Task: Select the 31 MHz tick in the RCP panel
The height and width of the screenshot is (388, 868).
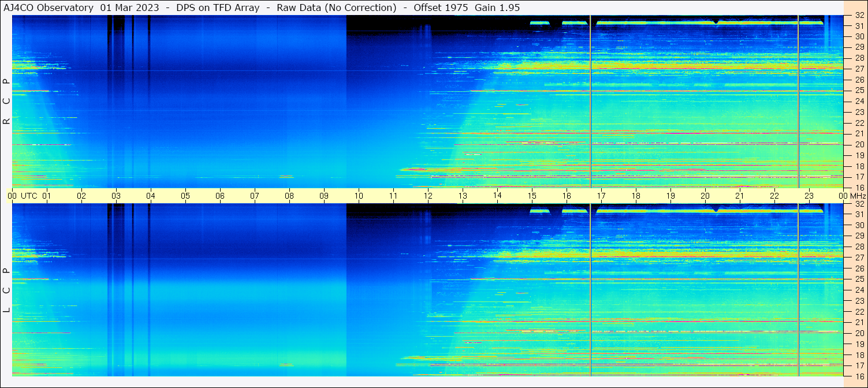Action: [859, 26]
